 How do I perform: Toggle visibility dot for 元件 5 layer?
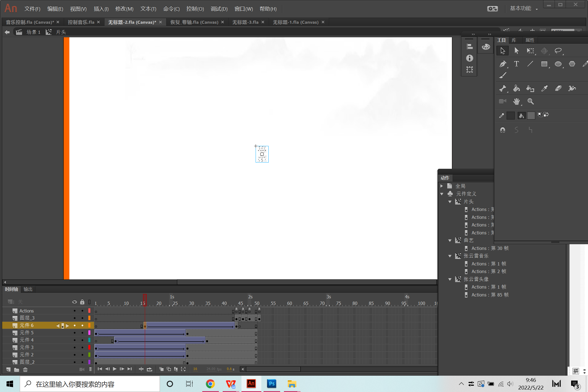coord(75,333)
